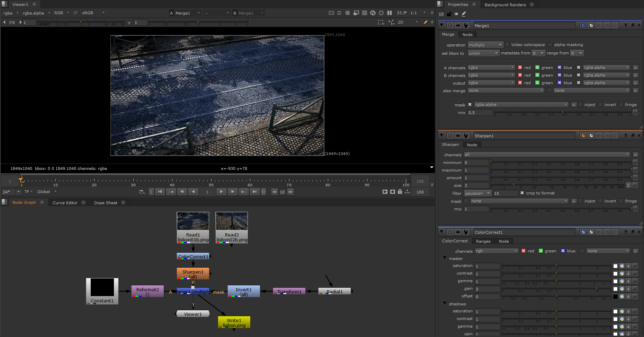Viewport: 644px width, 337px height.
Task: Enable the Video colorspace checkbox
Action: coord(507,45)
